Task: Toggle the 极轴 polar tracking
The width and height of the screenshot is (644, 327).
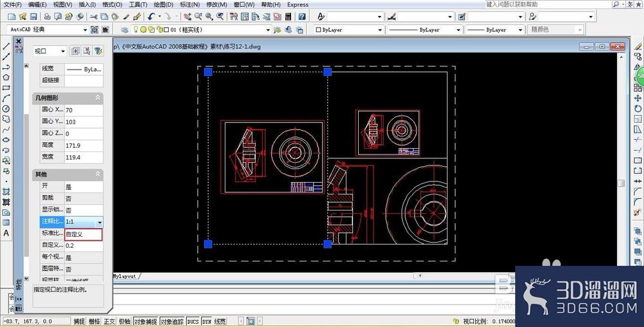Action: 124,321
